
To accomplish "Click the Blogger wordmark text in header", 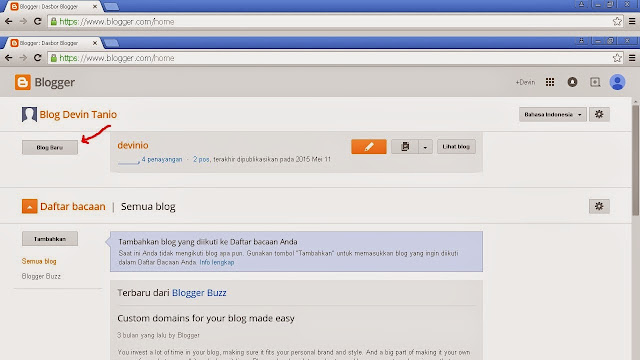I will coord(54,82).
